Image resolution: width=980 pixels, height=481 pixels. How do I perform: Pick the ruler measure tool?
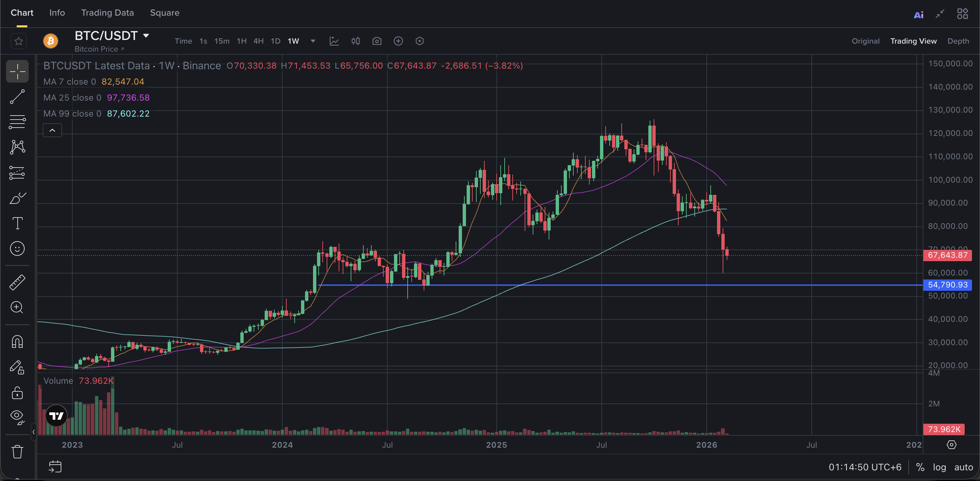pyautogui.click(x=17, y=282)
